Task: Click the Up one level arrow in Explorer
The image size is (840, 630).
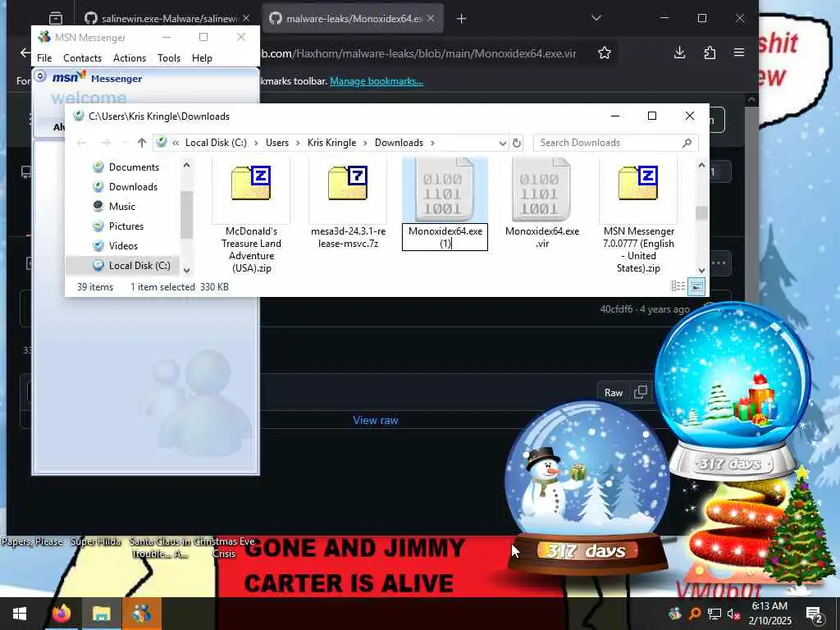Action: [x=141, y=143]
